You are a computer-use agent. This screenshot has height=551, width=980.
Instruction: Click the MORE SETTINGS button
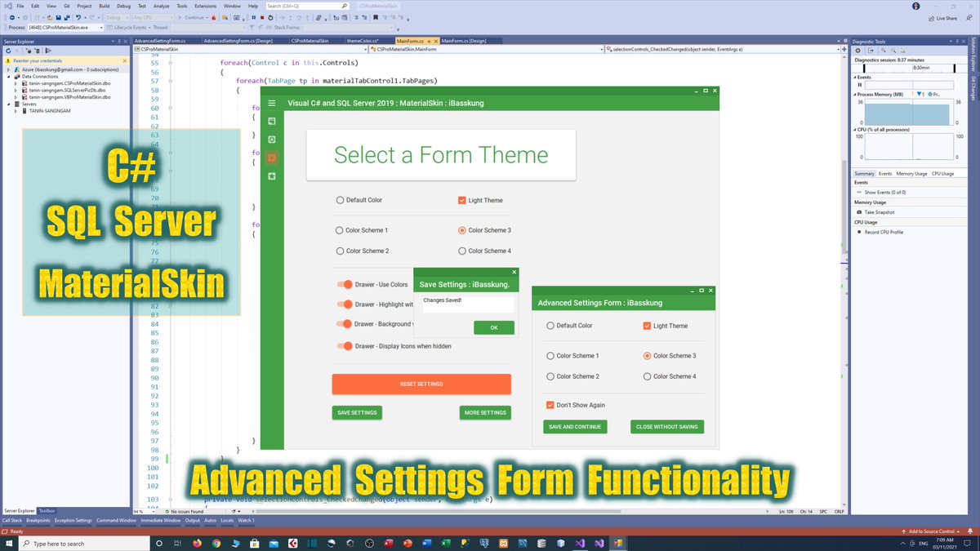(485, 412)
